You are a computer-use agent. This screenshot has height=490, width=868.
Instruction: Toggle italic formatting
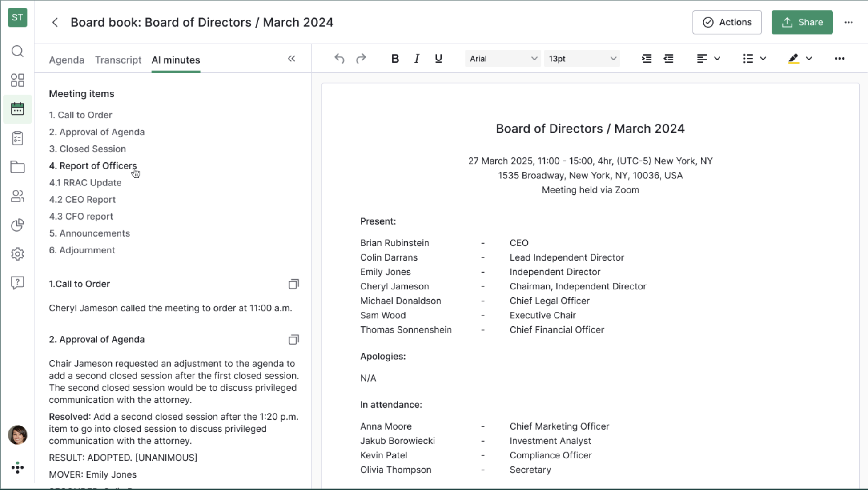(417, 59)
